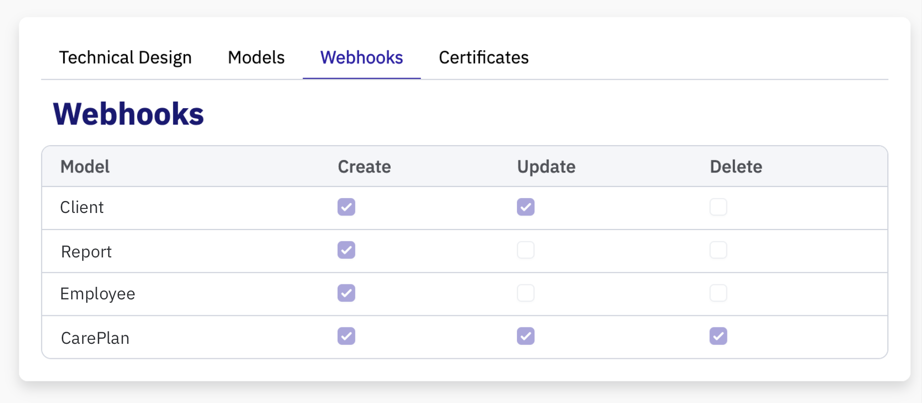This screenshot has height=403, width=922.
Task: Uncheck Update webhook for Client
Action: [525, 207]
